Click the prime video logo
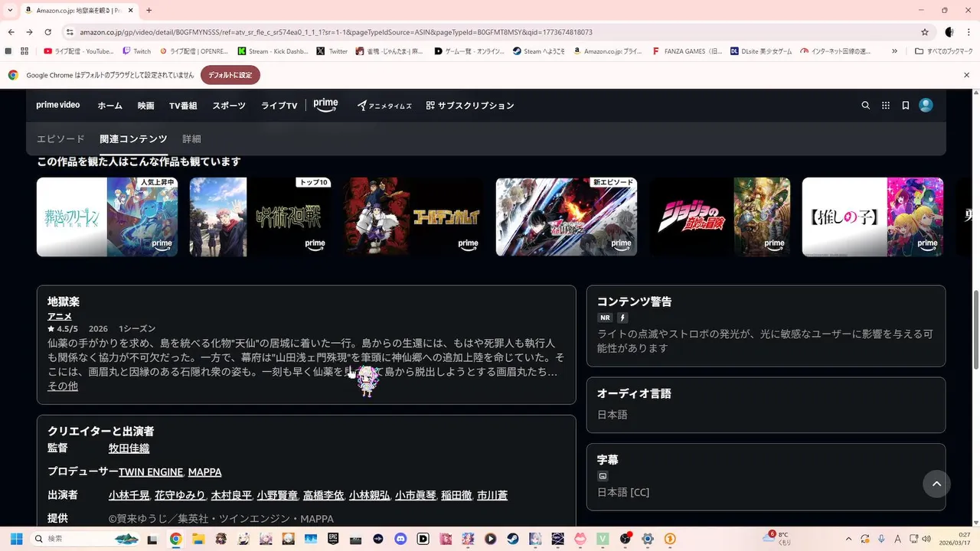This screenshot has height=551, width=980. (58, 106)
